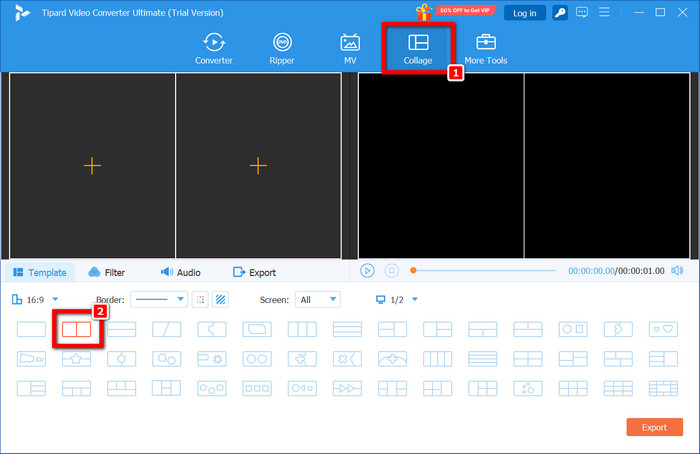
Task: Pick a border color swatch
Action: click(200, 300)
